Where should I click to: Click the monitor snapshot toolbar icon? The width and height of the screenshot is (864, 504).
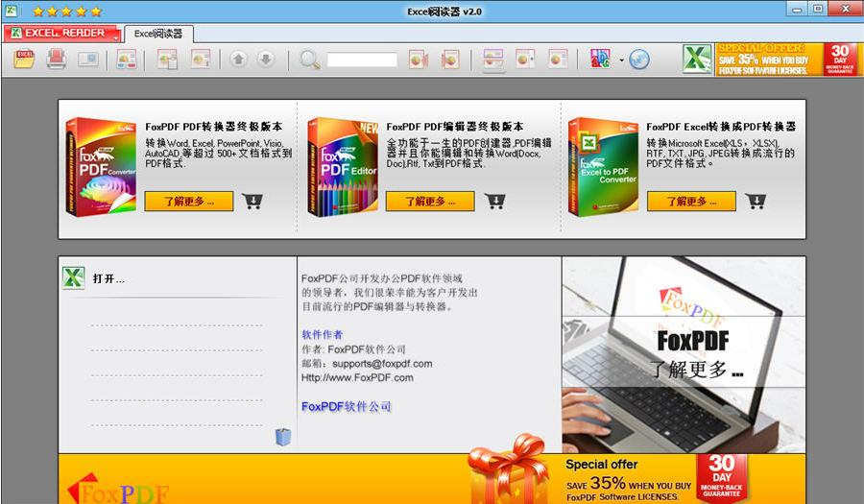click(x=88, y=59)
